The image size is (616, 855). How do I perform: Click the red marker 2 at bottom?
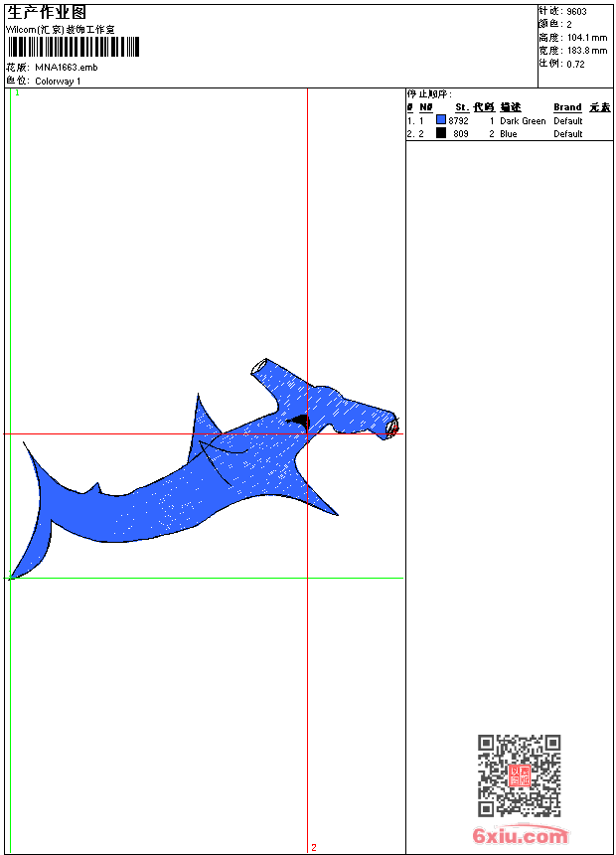pyautogui.click(x=313, y=847)
